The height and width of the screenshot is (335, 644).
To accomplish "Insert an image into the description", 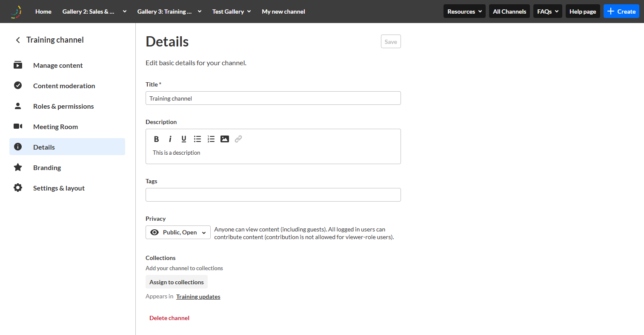I will tap(225, 139).
